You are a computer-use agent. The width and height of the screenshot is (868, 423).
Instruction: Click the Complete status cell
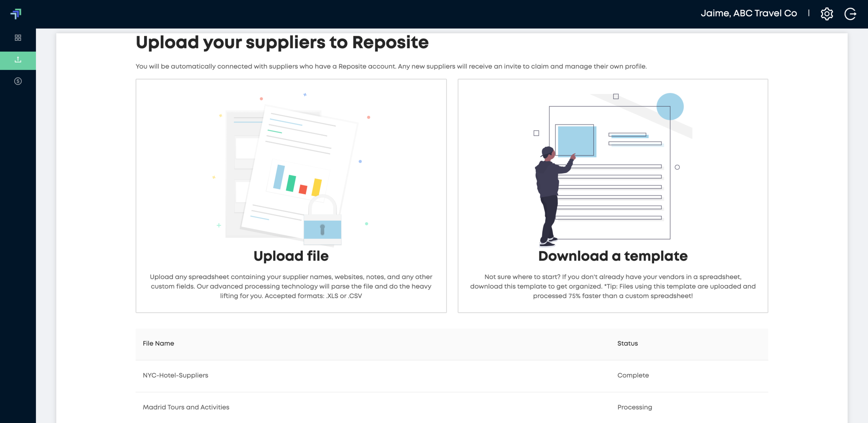pyautogui.click(x=633, y=375)
